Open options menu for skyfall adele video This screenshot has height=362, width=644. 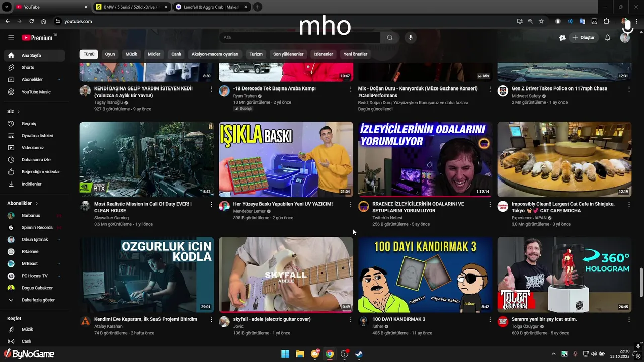pyautogui.click(x=351, y=319)
